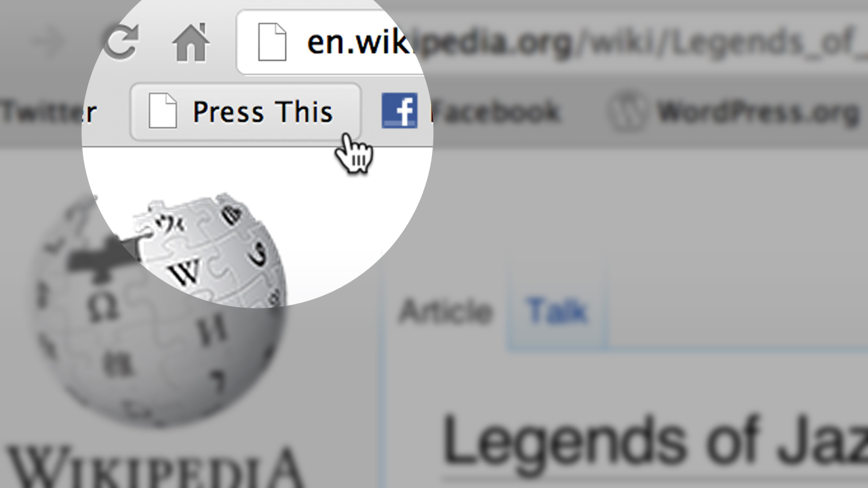Click the magnified Wikipedia puzzle globe

click(207, 251)
